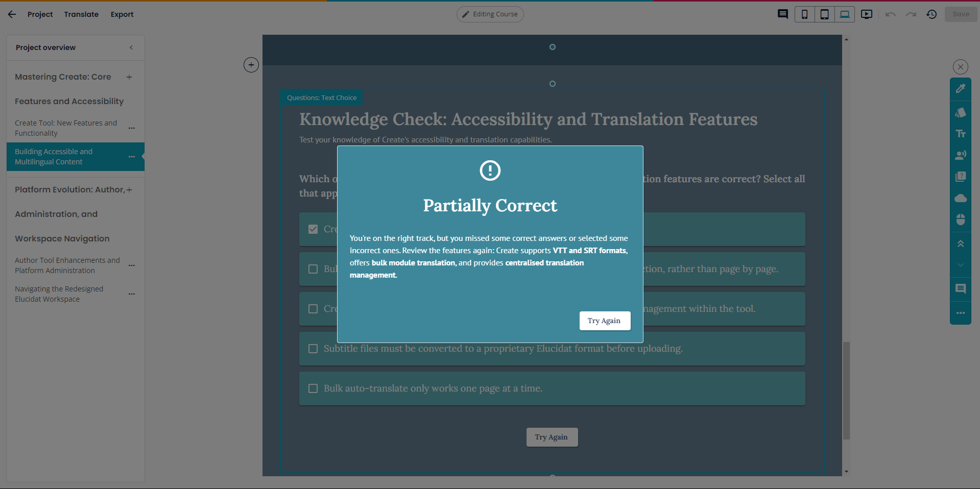
Task: Switch to mobile phone preview
Action: coord(804,14)
